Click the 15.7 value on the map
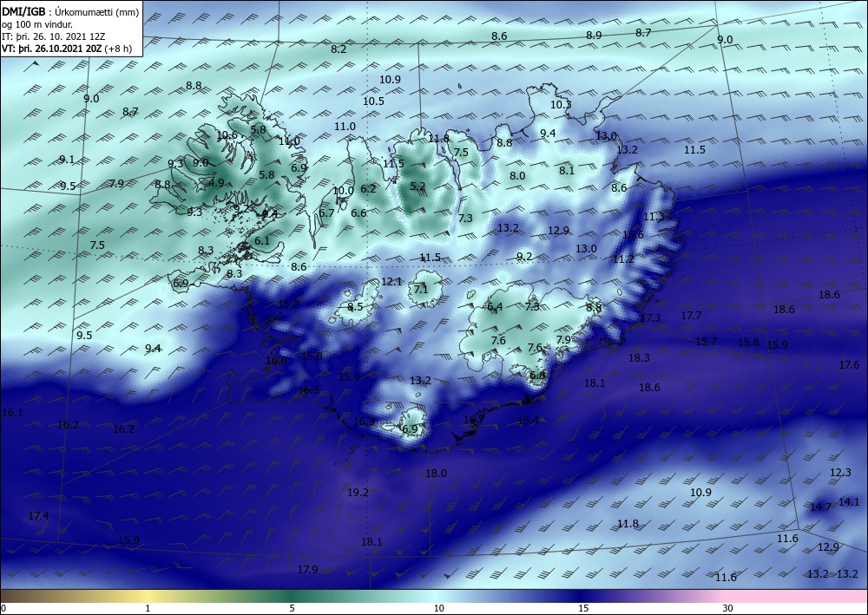 point(706,341)
